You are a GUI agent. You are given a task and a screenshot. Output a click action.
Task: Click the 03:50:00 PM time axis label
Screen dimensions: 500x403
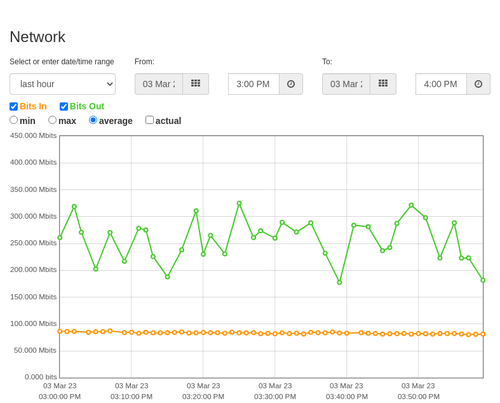[418, 397]
